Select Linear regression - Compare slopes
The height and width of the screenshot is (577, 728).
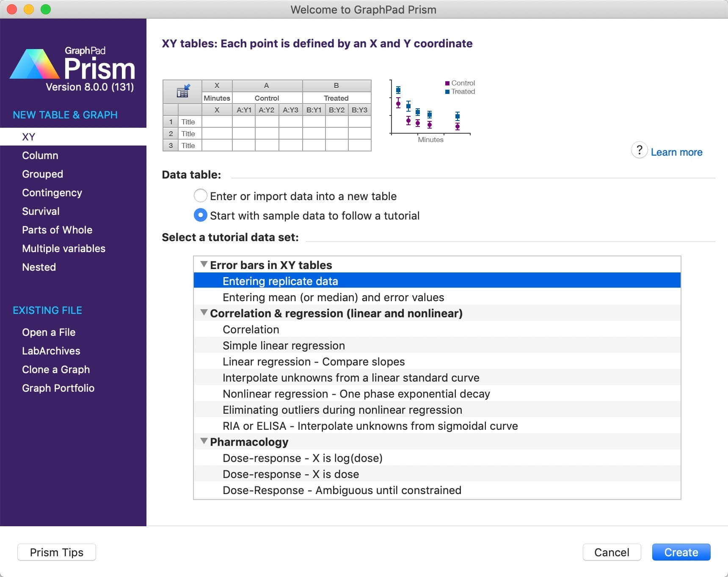click(x=437, y=361)
